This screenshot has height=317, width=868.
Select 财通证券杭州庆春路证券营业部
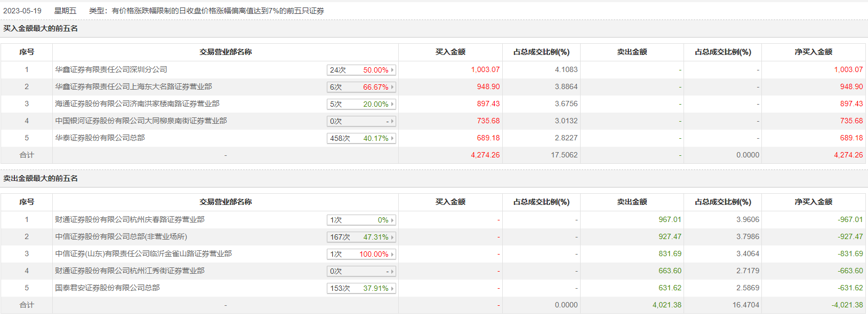tap(130, 219)
